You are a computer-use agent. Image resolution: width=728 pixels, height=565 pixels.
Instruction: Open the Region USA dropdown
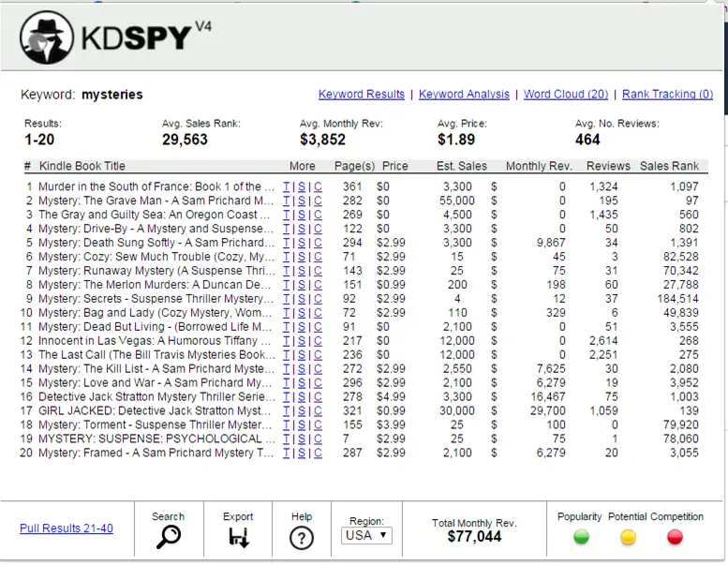[366, 535]
